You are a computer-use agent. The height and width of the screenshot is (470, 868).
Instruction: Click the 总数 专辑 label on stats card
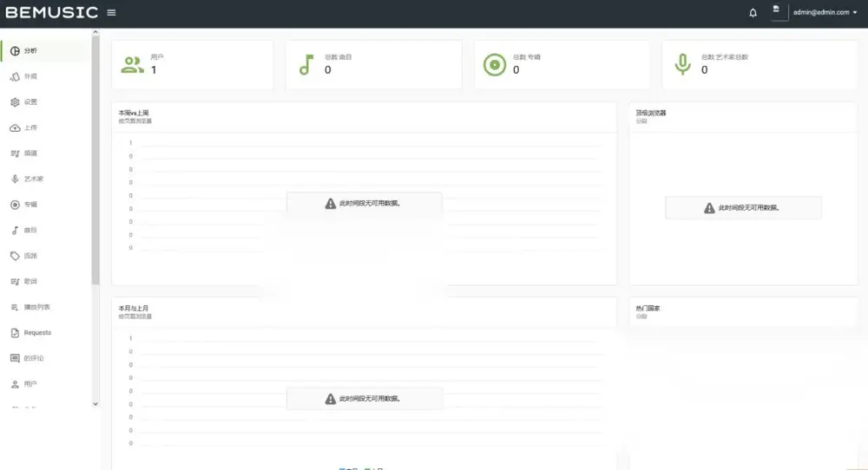coord(526,57)
